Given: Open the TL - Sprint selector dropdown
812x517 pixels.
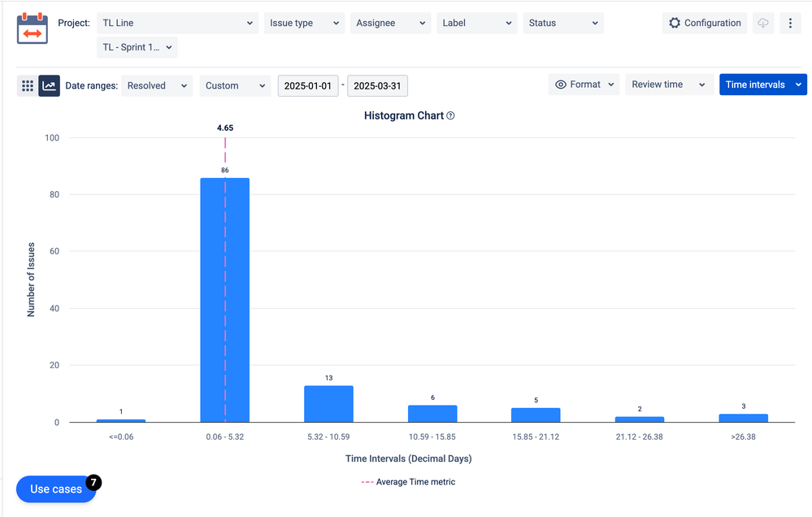Looking at the screenshot, I should pos(137,47).
